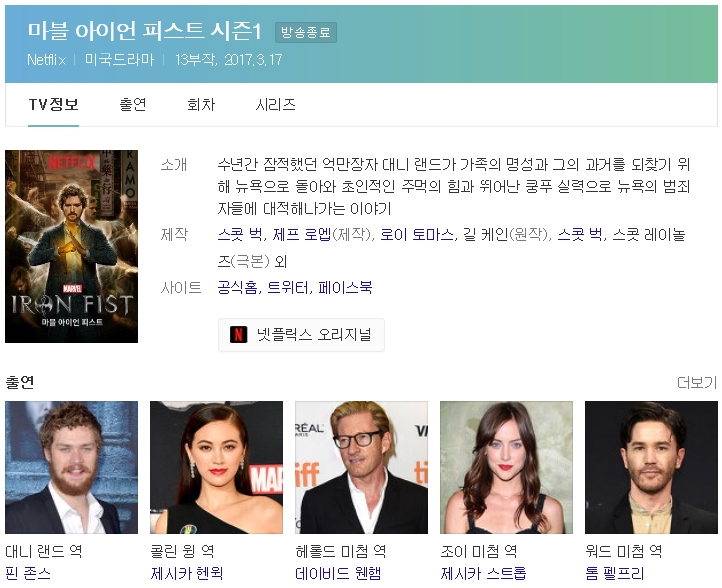Expand cast list with 더보기
This screenshot has width=722, height=588.
point(696,383)
